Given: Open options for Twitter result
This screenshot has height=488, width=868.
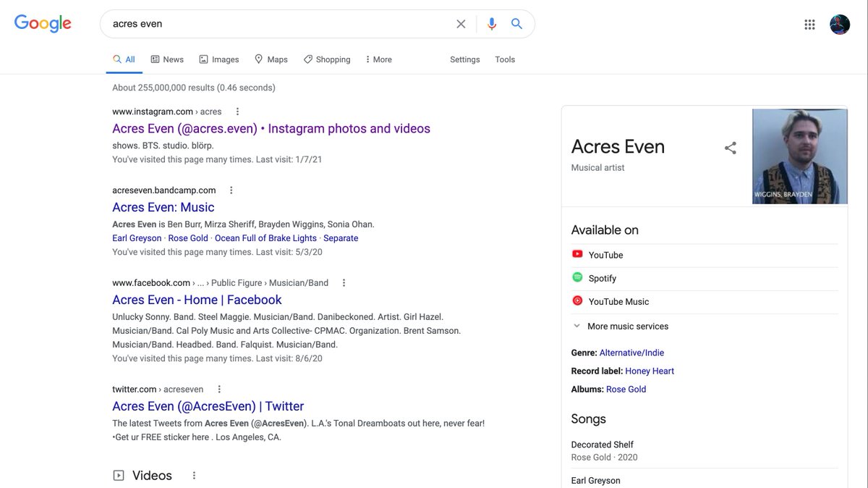Looking at the screenshot, I should (x=219, y=390).
